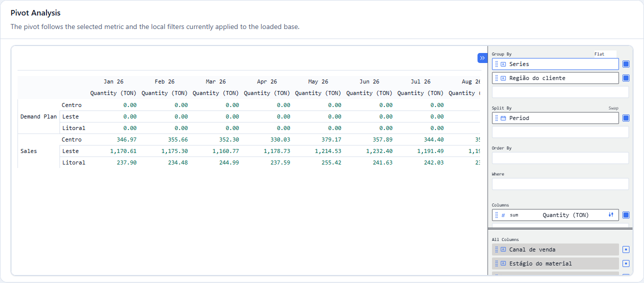Click the 237.90 cell
This screenshot has height=283, width=644.
(126, 162)
